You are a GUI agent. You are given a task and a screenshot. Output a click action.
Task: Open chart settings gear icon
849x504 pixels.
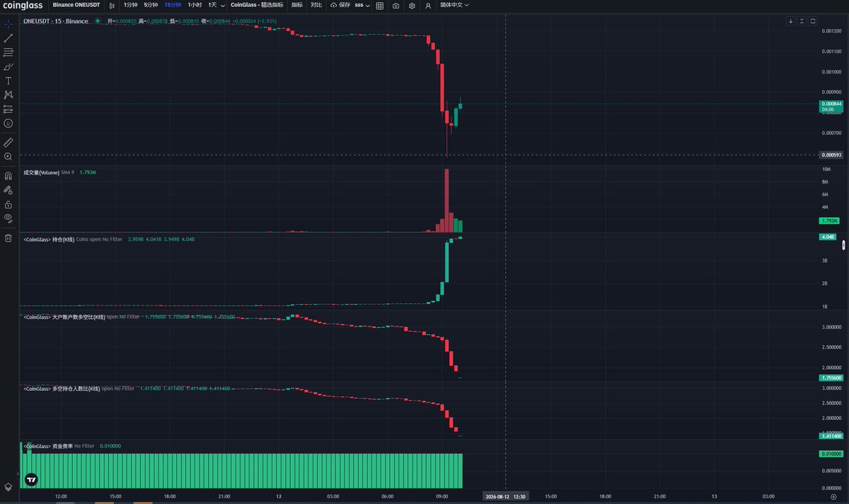coord(412,6)
